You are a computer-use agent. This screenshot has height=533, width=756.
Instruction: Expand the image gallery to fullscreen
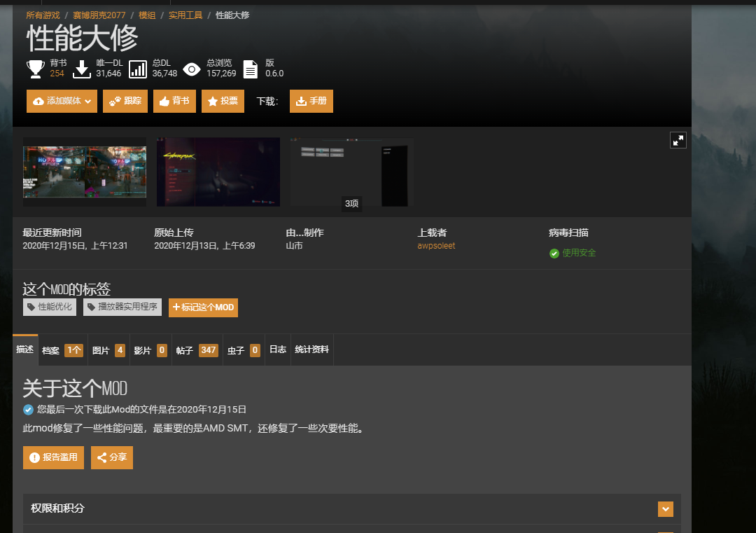click(x=678, y=139)
